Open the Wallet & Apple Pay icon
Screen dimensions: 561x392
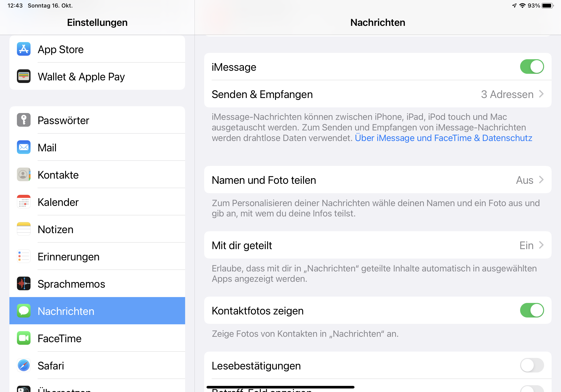tap(24, 76)
